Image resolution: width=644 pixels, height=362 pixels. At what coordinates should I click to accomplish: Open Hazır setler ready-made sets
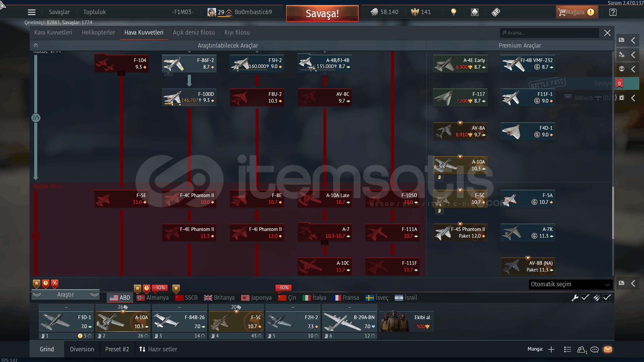158,349
